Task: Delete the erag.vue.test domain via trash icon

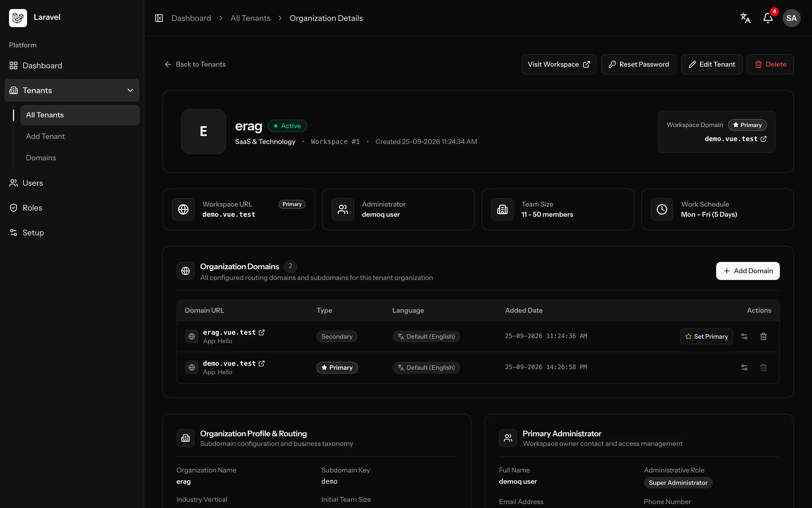Action: [x=763, y=336]
